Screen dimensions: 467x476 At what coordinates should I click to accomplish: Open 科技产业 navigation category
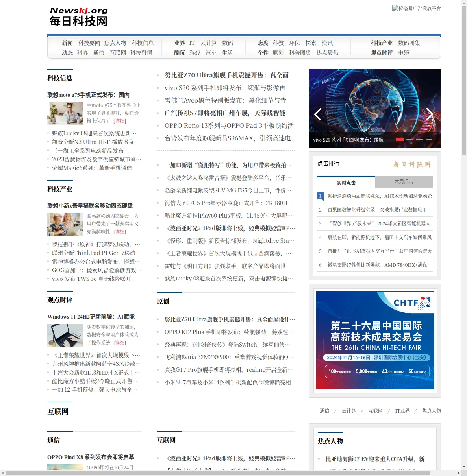(x=382, y=43)
